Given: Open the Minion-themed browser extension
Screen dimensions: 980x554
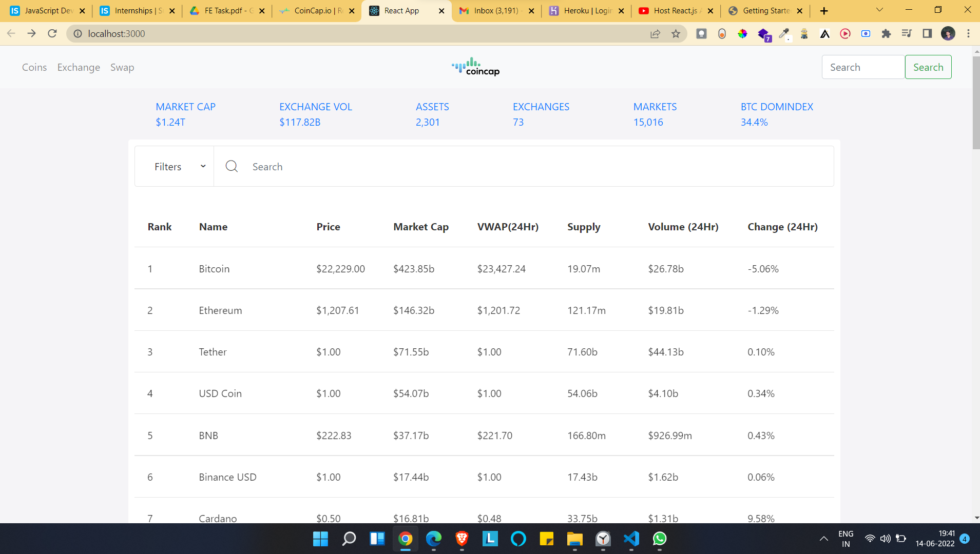Looking at the screenshot, I should (804, 33).
